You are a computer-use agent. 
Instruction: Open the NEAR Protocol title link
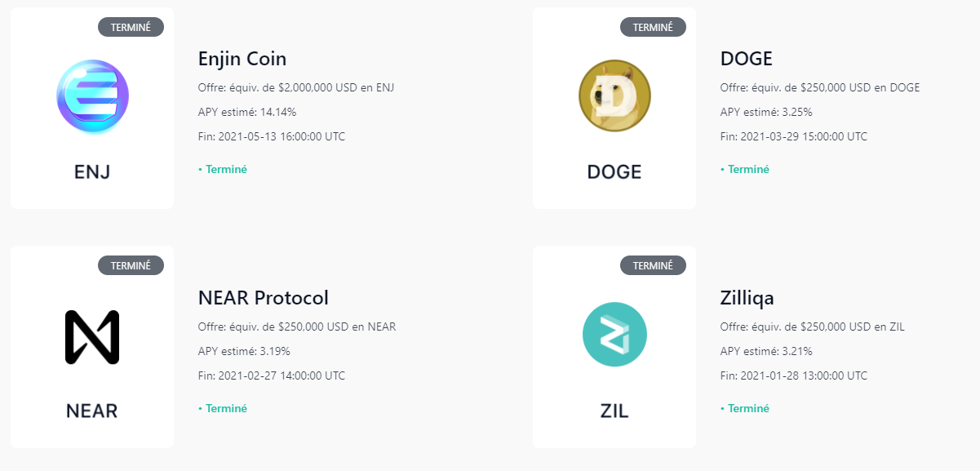[x=263, y=297]
